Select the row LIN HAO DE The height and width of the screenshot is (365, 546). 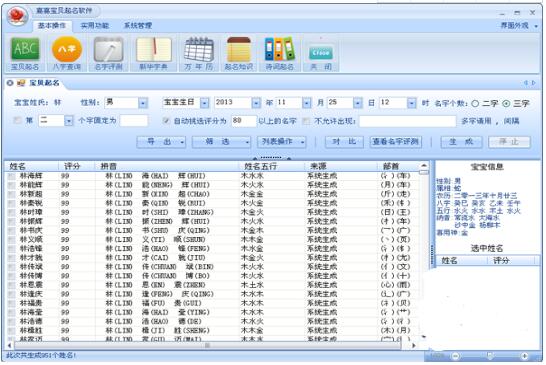coord(212,321)
